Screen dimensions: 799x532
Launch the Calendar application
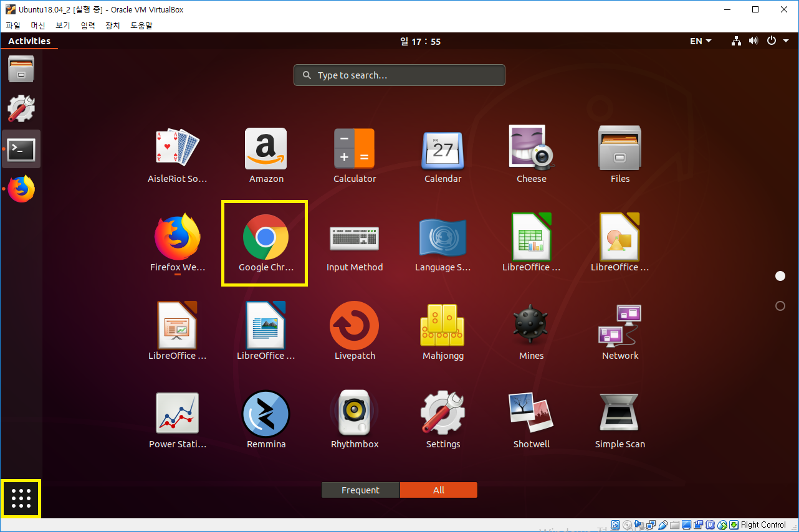pyautogui.click(x=443, y=156)
